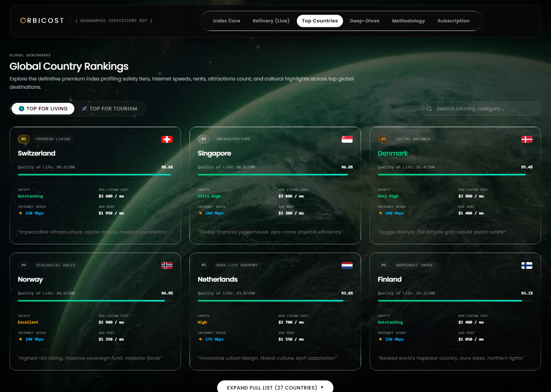Click Singapore's $2 300 / mo average rent
Screen dimensions: 551x392
pos(291,213)
